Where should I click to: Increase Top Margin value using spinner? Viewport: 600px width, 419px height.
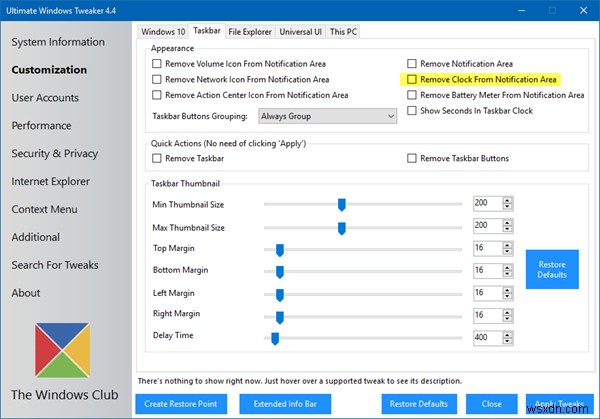coord(508,243)
